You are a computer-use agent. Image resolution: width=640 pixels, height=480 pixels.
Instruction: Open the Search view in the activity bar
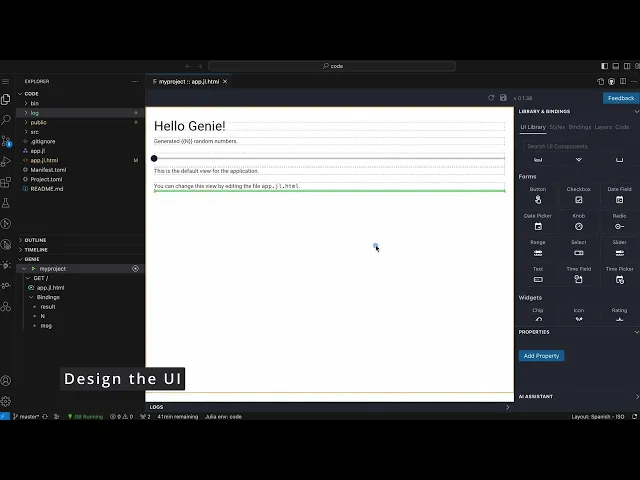point(6,120)
